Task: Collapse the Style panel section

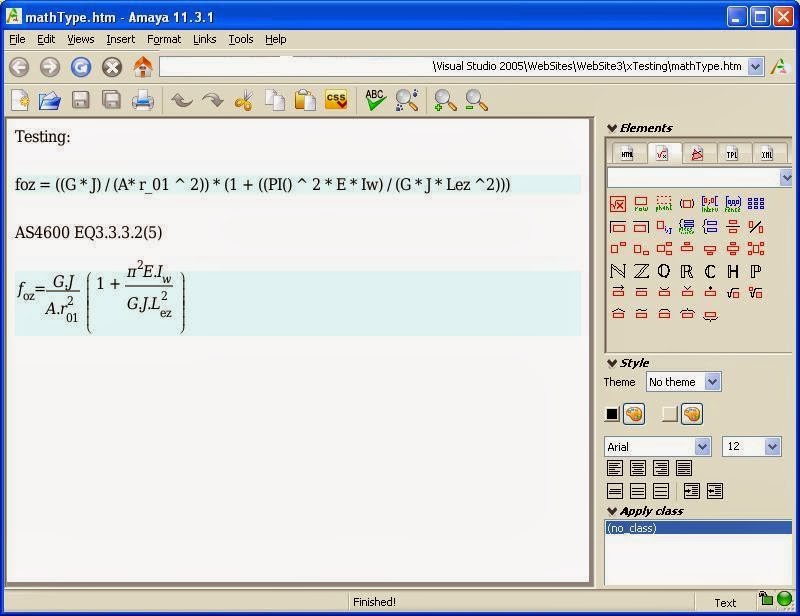Action: click(612, 363)
